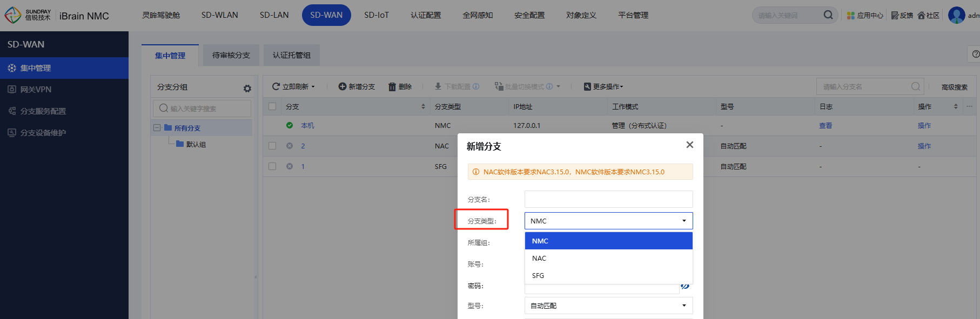Click 新增分支 to add a branch
The width and height of the screenshot is (980, 319).
(357, 86)
